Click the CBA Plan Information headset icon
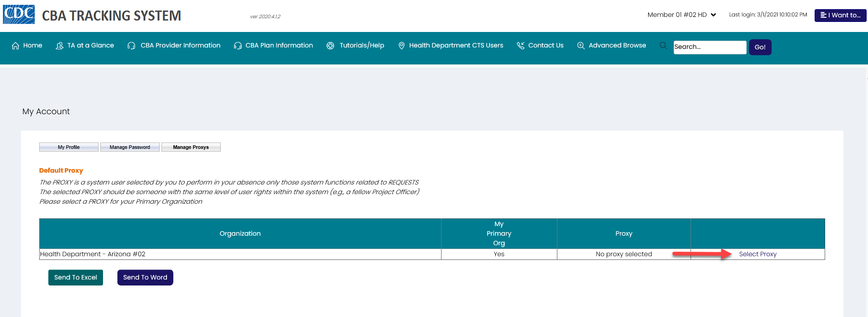 click(x=238, y=46)
